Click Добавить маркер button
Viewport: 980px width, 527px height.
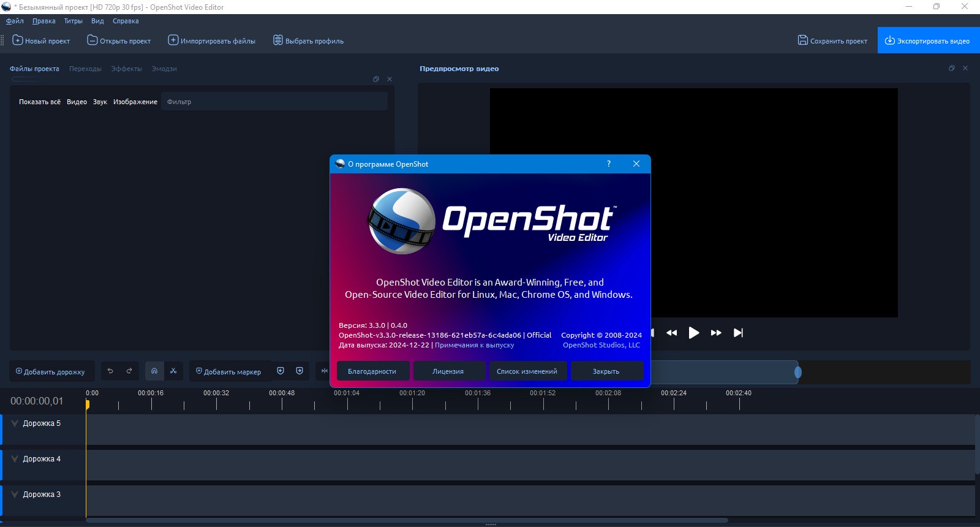click(x=228, y=371)
